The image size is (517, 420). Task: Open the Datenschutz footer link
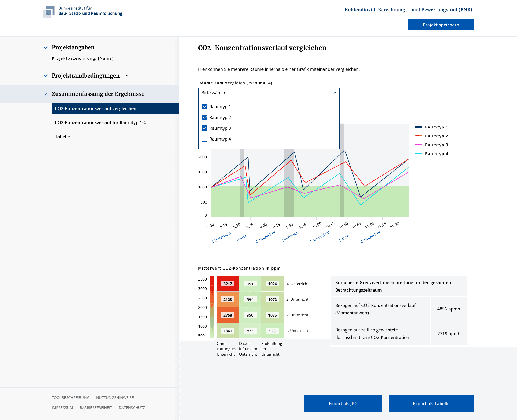click(x=132, y=408)
